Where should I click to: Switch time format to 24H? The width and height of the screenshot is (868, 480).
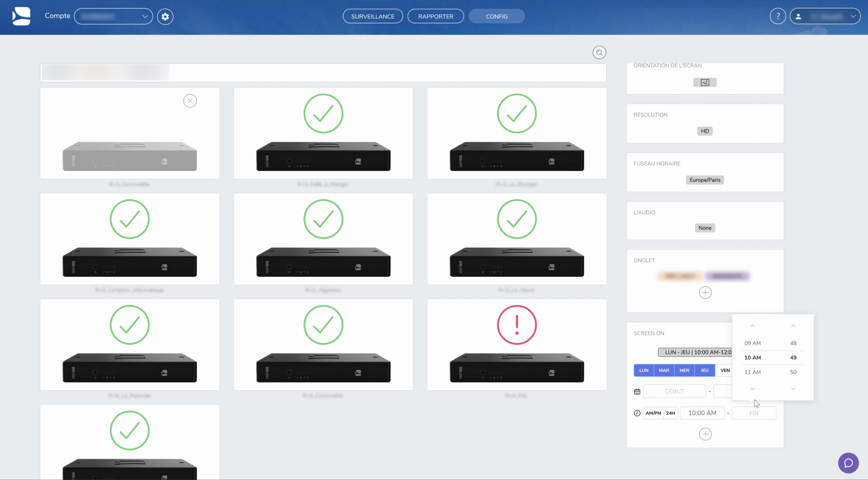[x=670, y=413]
